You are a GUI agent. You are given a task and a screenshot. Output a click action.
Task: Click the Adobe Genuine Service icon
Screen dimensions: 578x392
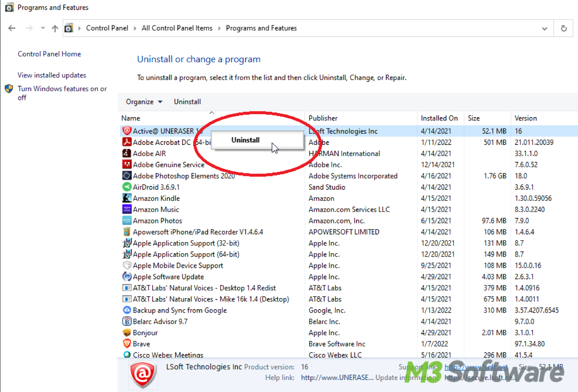127,165
